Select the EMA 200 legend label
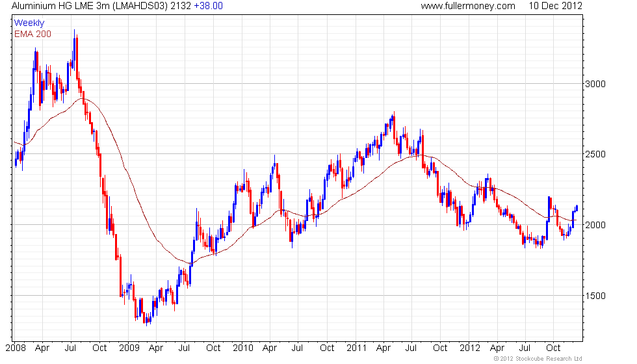 33,34
